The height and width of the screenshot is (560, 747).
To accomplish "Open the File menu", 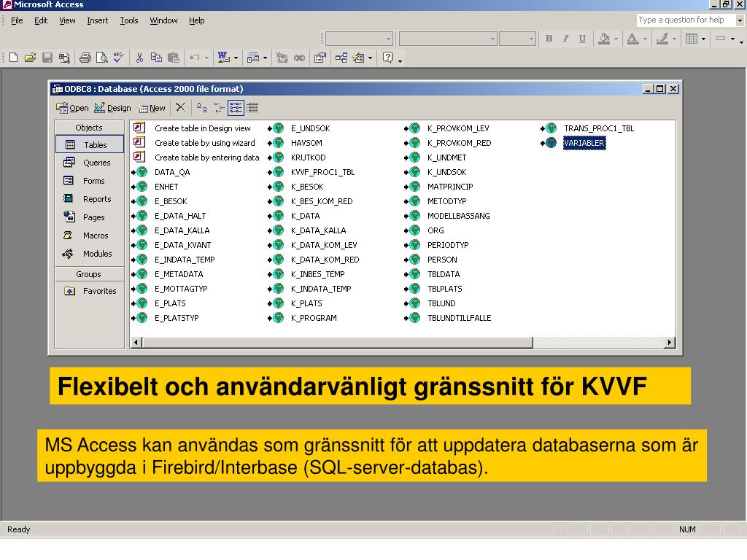I will 17,20.
